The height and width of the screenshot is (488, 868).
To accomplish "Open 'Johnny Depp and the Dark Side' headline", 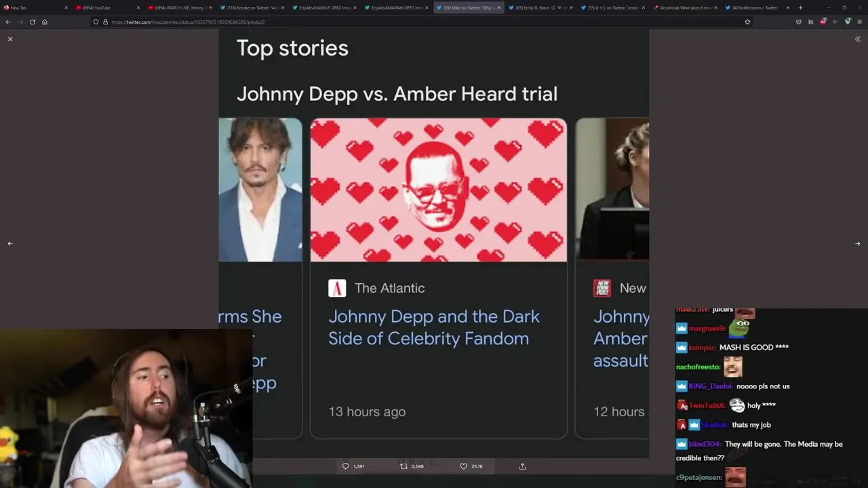I will point(434,327).
